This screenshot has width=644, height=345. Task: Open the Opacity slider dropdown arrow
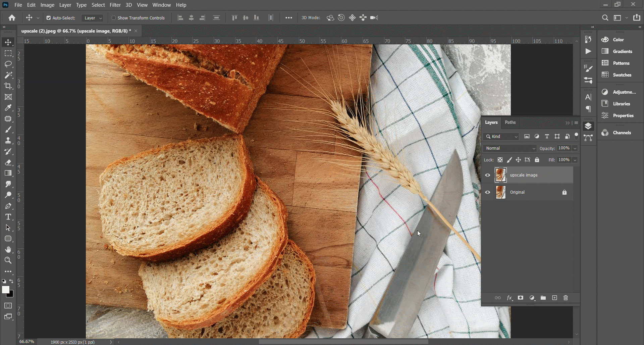tap(575, 148)
